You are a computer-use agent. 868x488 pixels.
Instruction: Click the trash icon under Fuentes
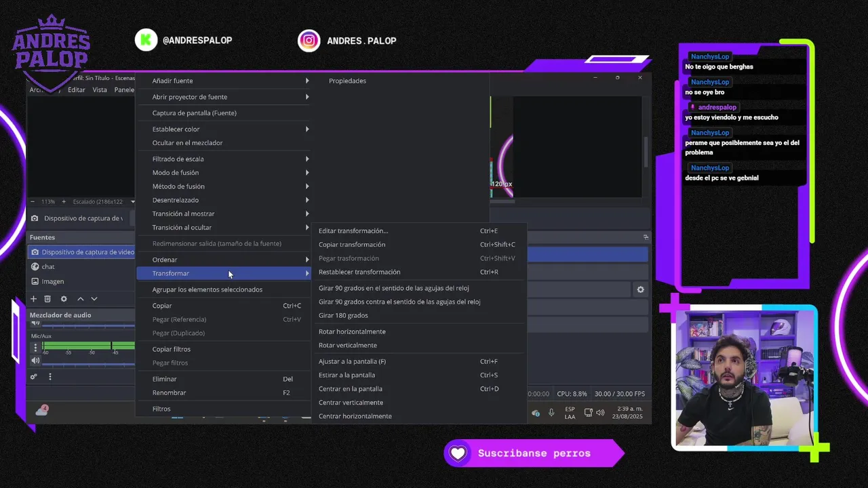coord(47,299)
